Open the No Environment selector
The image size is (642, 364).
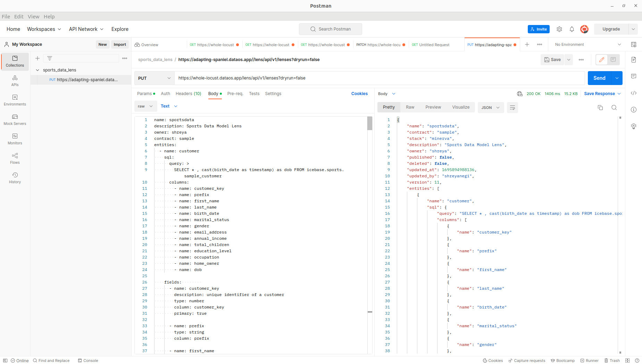tap(588, 44)
